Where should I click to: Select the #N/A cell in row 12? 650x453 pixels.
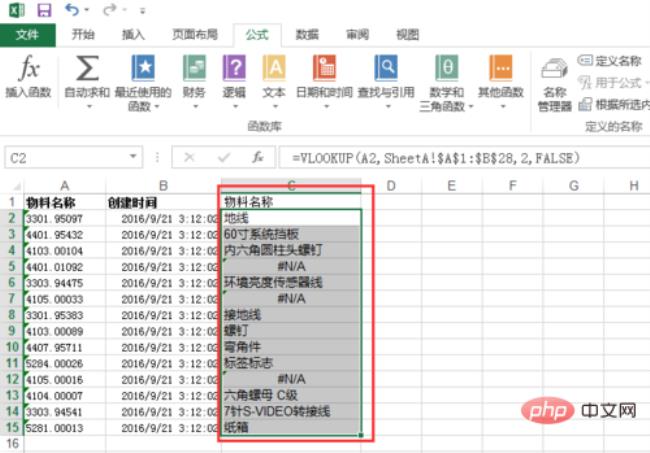[291, 379]
